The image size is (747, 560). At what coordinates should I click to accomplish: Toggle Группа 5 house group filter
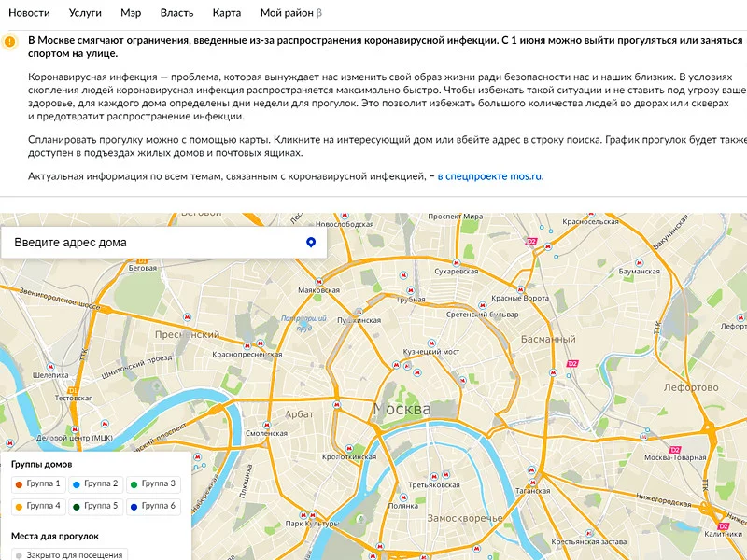pyautogui.click(x=96, y=506)
